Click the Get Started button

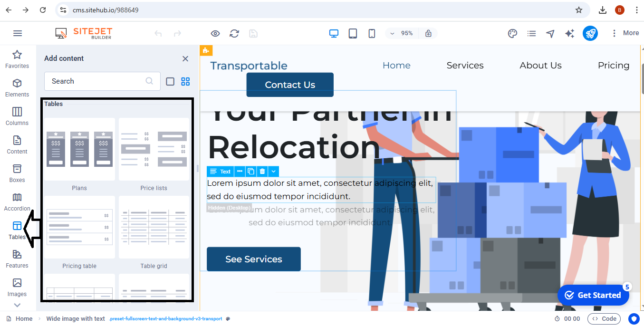pyautogui.click(x=593, y=295)
